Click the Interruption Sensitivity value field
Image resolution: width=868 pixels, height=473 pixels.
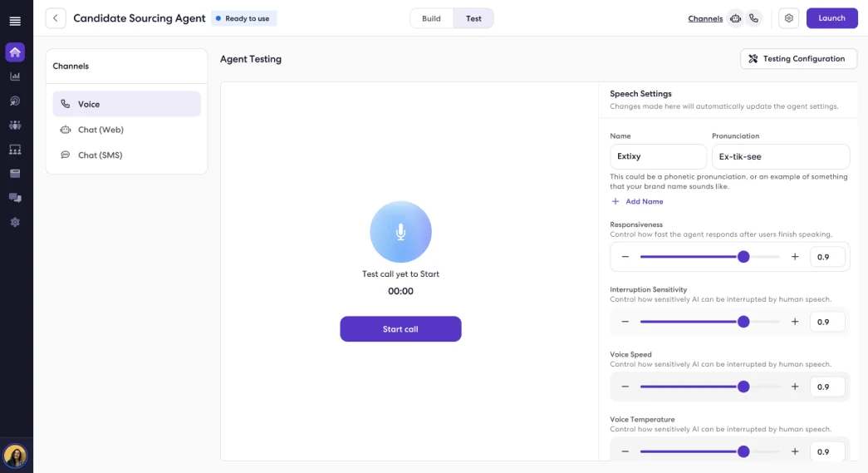pos(827,322)
